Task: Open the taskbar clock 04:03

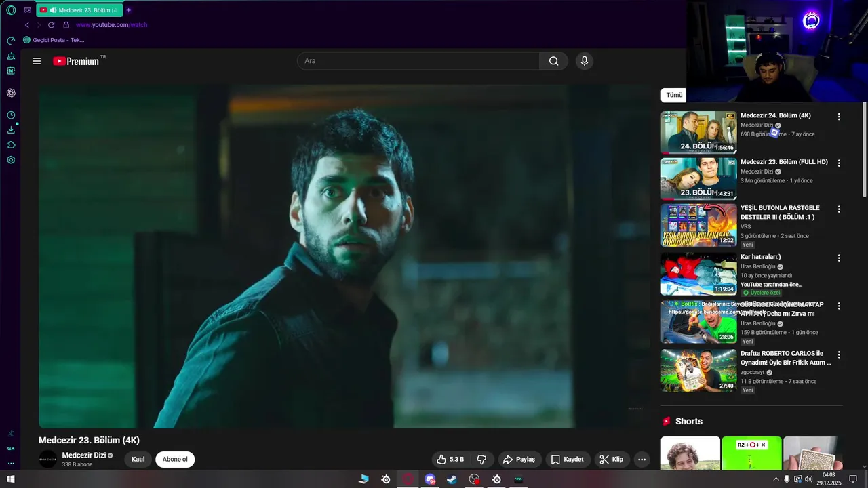Action: [829, 479]
